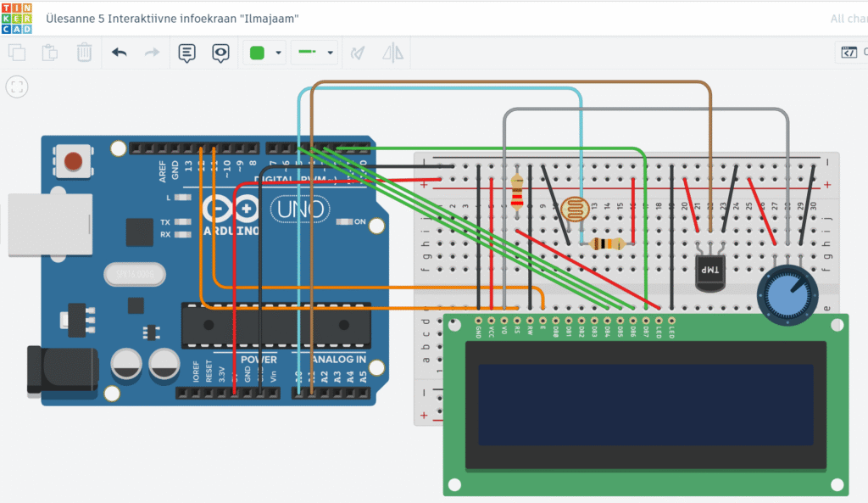Click the Delete trash icon

(x=84, y=53)
